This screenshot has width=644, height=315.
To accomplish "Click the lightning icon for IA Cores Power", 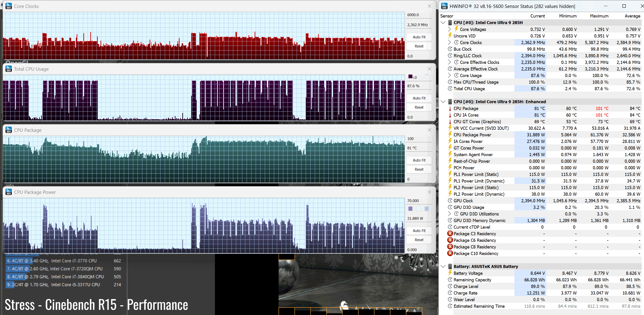I will tap(450, 141).
